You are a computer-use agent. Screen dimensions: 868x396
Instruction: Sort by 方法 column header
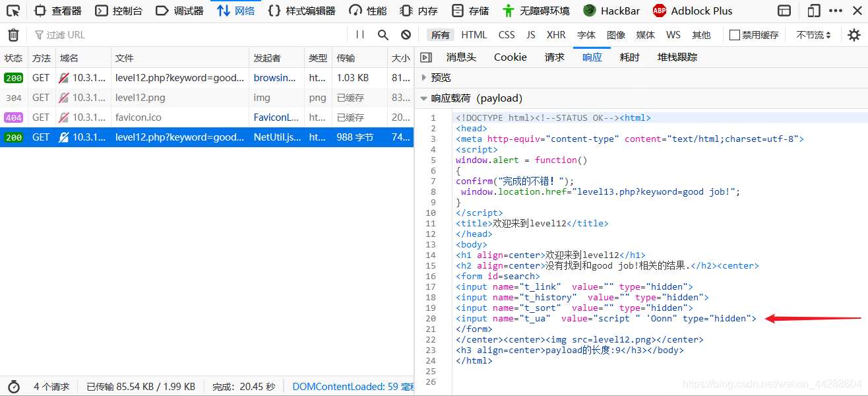(x=42, y=58)
